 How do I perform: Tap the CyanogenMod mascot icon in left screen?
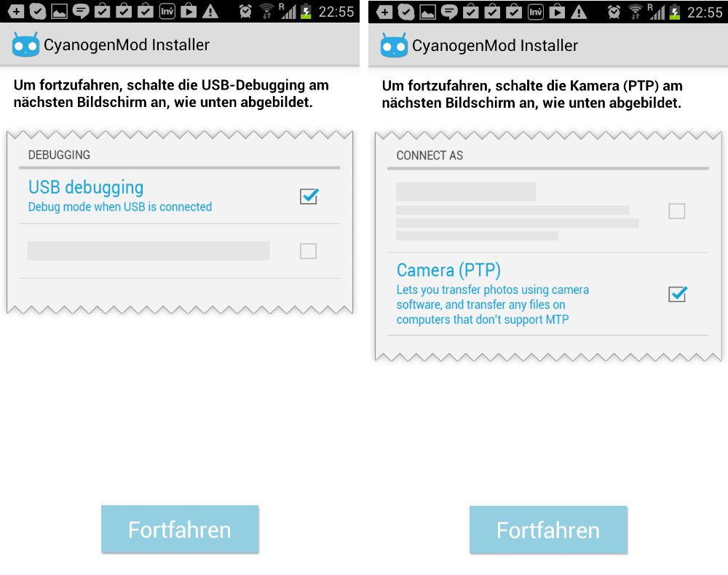(x=25, y=45)
